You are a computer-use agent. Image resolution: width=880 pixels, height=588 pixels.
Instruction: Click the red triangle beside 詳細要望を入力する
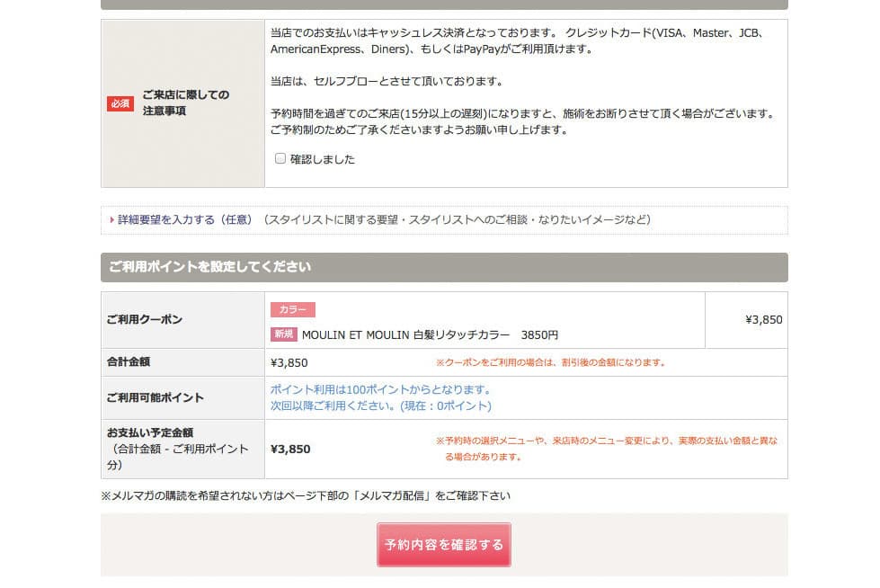(111, 219)
